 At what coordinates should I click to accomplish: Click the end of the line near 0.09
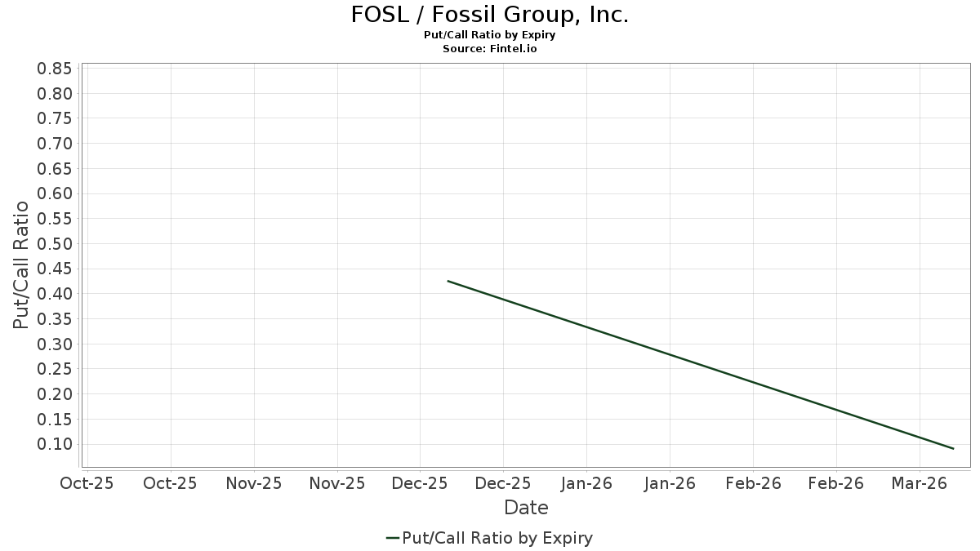pyautogui.click(x=953, y=448)
